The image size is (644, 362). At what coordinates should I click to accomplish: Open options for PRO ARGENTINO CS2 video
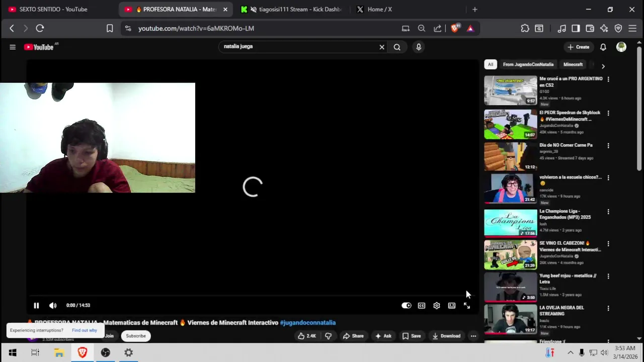608,79
